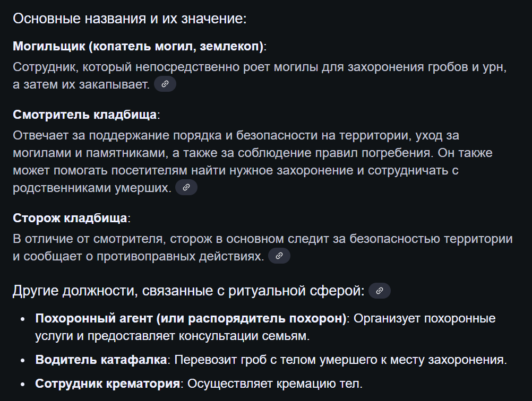Click the text «Организует похоронные услуги»
This screenshot has height=401, width=532.
click(x=425, y=319)
